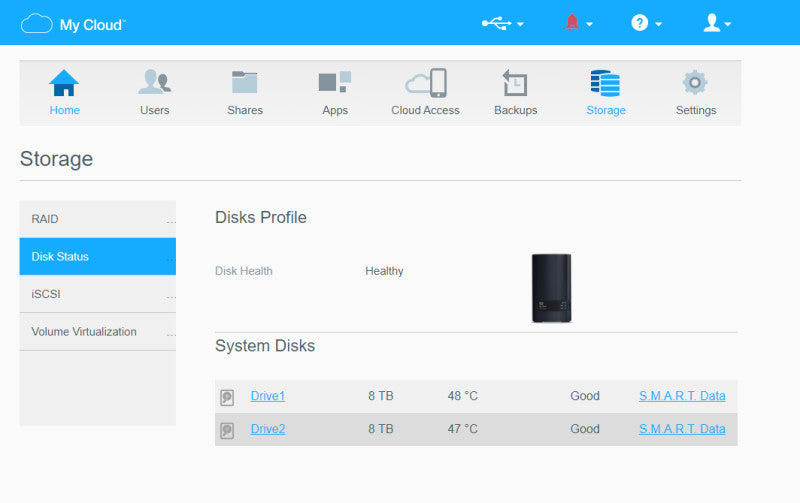800x503 pixels.
Task: Expand the user dropdown arrow
Action: coord(728,24)
